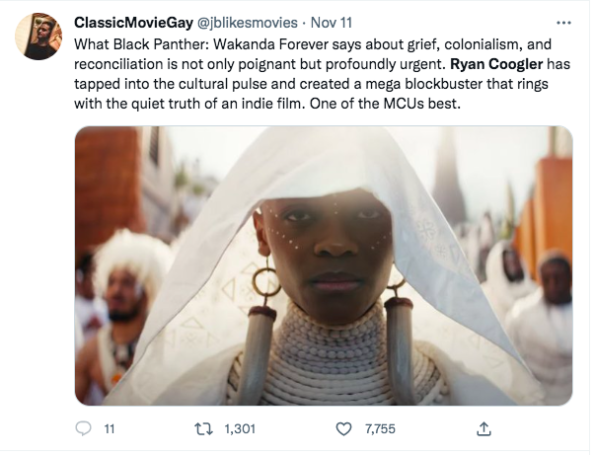Like the tweet with heart icon
This screenshot has width=595, height=455.
point(344,429)
